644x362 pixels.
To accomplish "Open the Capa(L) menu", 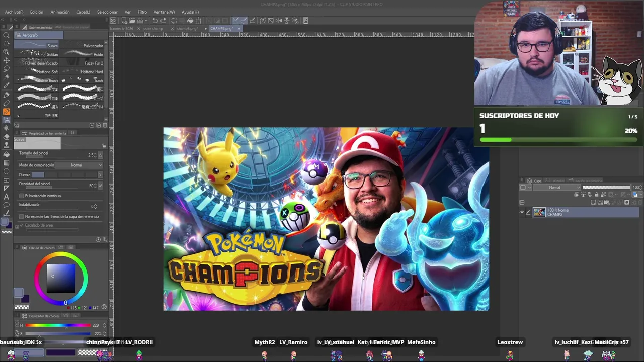I will point(84,12).
